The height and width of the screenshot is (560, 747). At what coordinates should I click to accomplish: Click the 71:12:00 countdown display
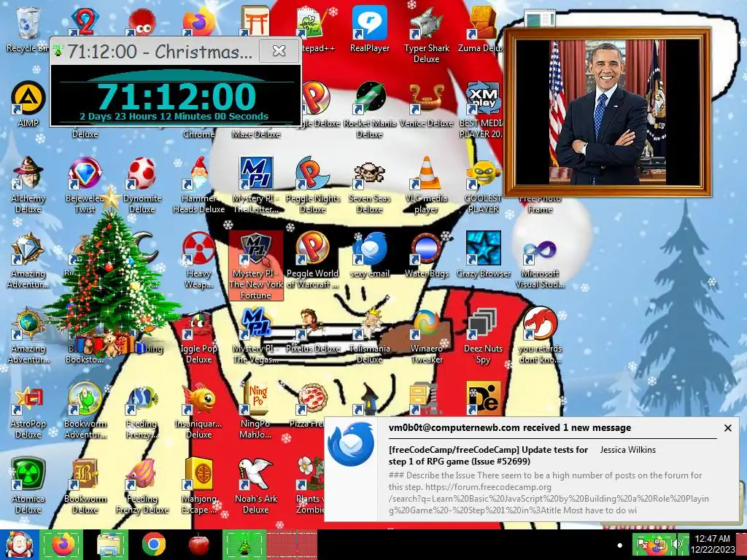pyautogui.click(x=177, y=97)
